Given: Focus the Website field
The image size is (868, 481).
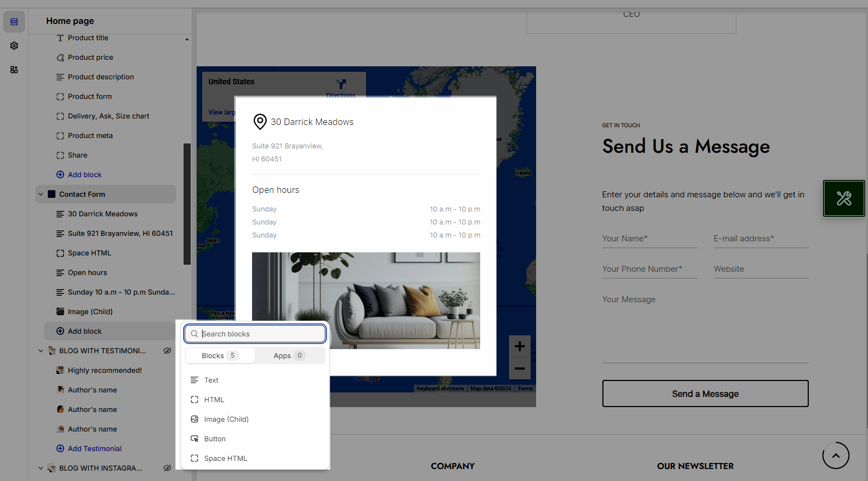Looking at the screenshot, I should [x=762, y=270].
